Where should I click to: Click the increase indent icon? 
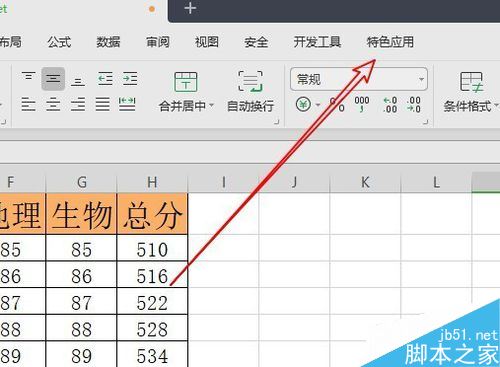pos(130,79)
